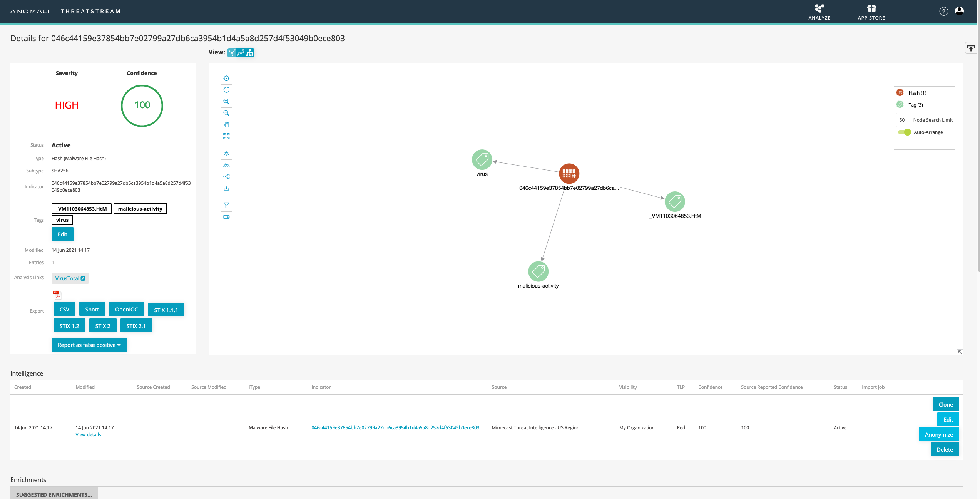Expand the Suggested Enrichments section
This screenshot has width=980, height=499.
54,494
